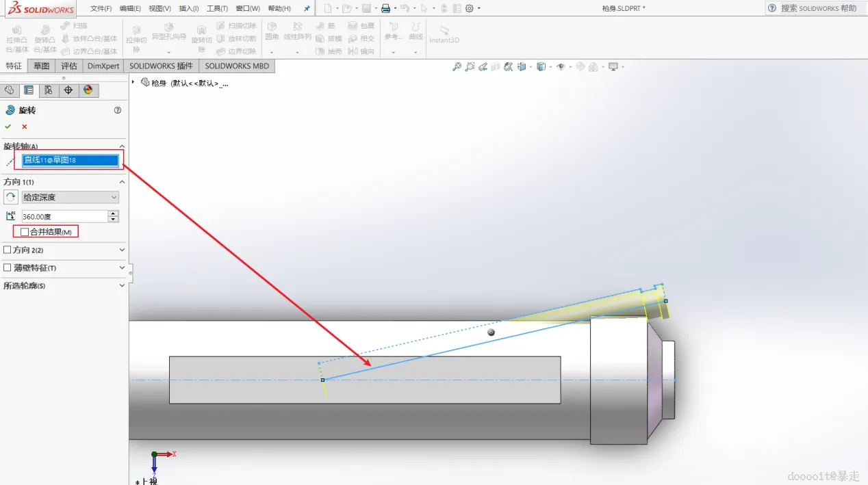
Task: Click the help question icon near search
Action: (x=772, y=8)
